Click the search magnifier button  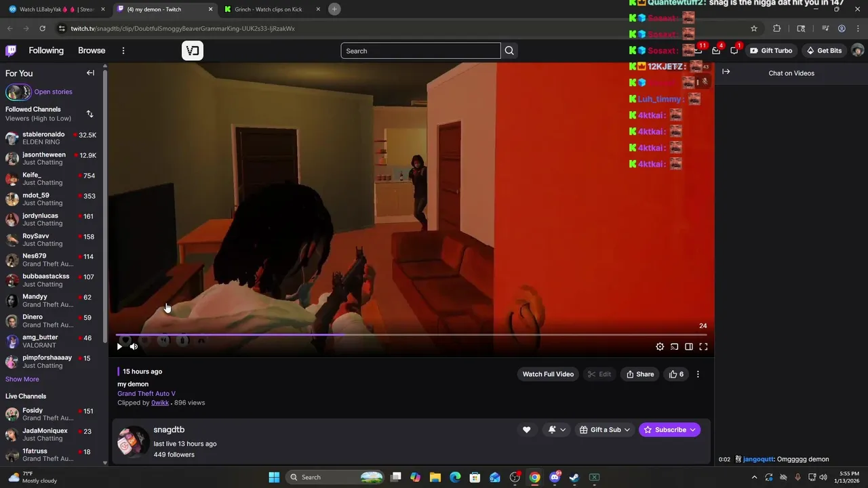[x=509, y=51]
